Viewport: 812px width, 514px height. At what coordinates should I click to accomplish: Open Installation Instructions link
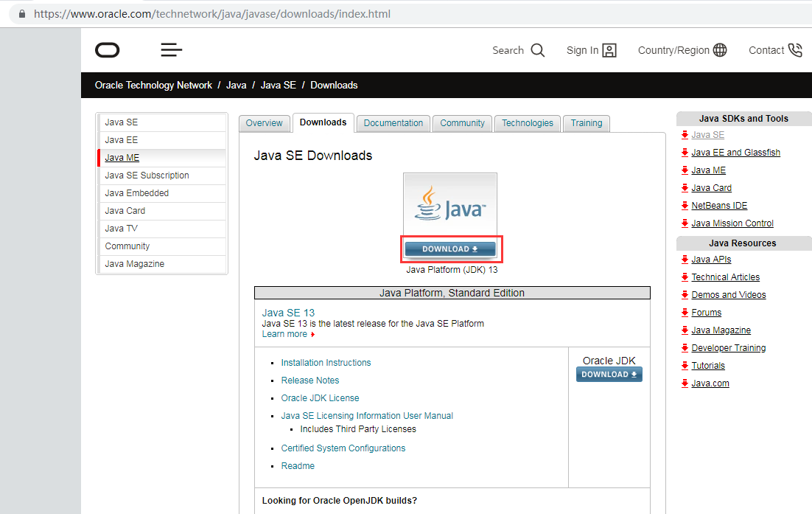326,363
